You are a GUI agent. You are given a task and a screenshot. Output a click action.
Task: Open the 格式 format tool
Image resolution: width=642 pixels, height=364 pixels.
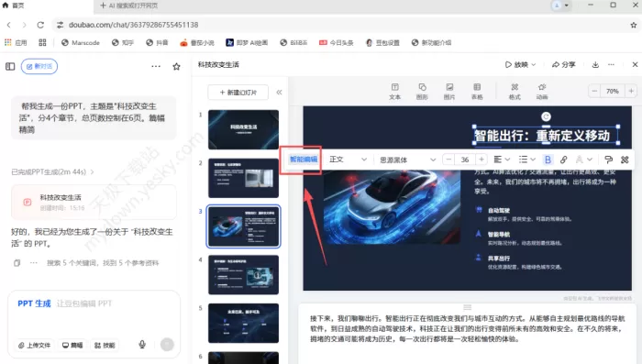tap(515, 92)
